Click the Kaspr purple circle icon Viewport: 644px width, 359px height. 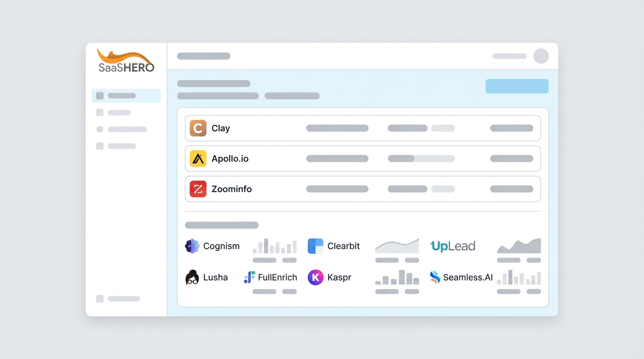pos(315,277)
